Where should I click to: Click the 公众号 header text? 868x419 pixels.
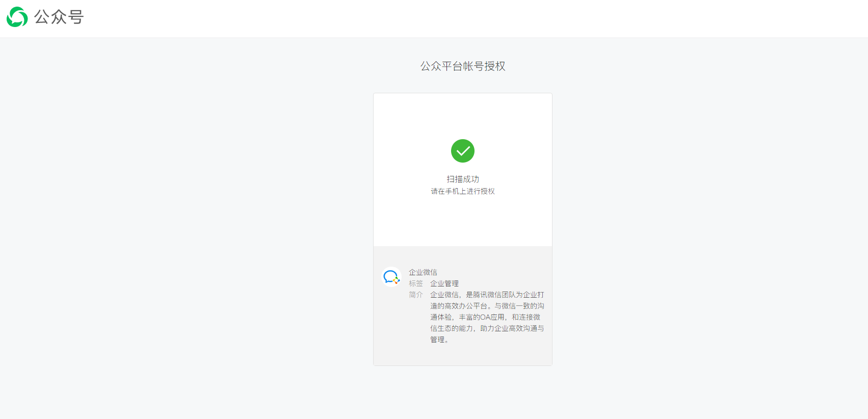pyautogui.click(x=59, y=17)
